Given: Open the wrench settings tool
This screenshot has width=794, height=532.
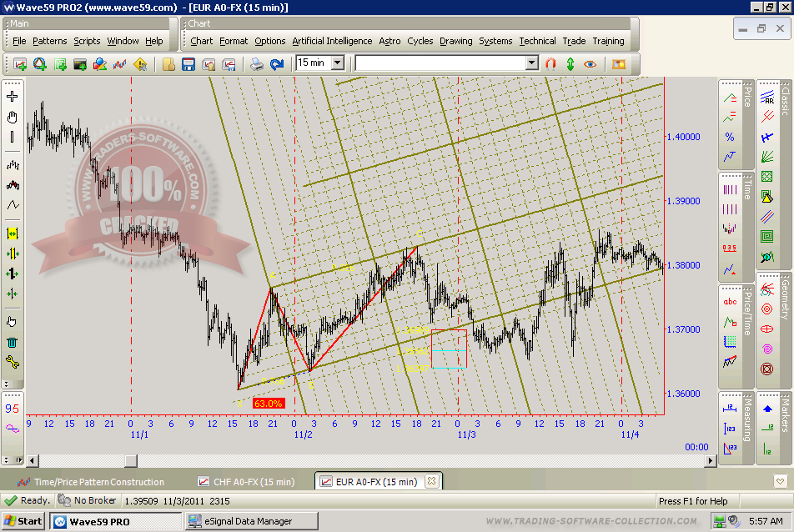Looking at the screenshot, I should tap(12, 362).
